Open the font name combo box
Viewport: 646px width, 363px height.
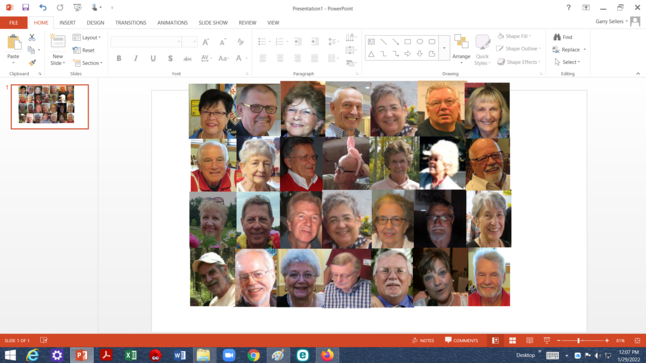pos(146,42)
